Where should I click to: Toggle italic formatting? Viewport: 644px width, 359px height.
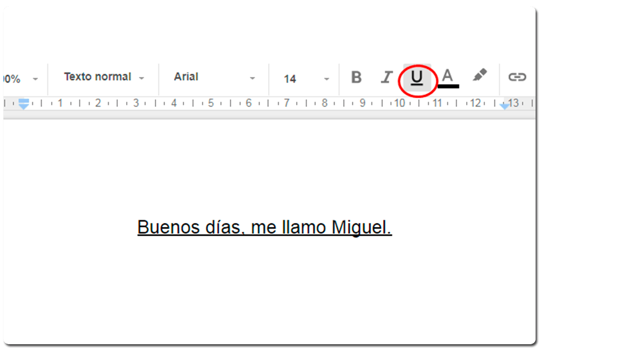(x=387, y=77)
